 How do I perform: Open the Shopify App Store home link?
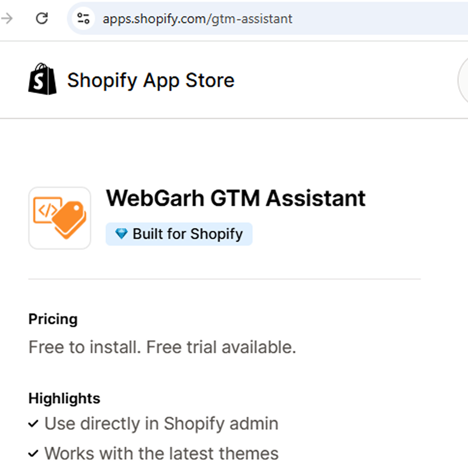click(150, 80)
